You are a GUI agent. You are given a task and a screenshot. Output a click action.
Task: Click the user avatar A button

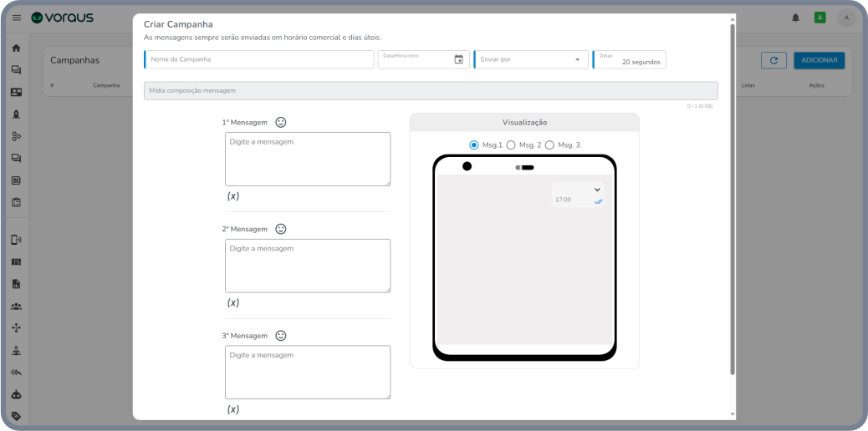(846, 18)
